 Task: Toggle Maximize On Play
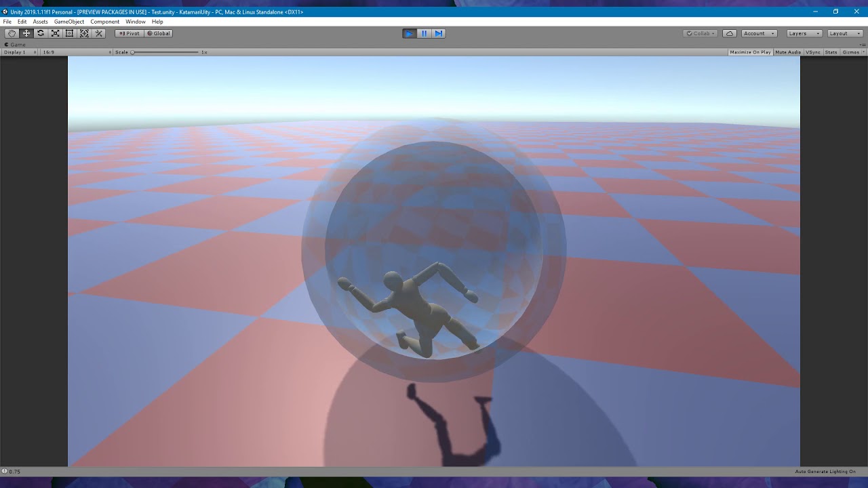click(750, 52)
